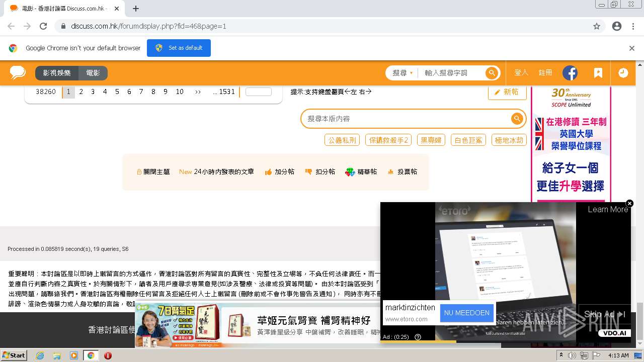Click the video ad progress bar
644x362 pixels.
point(506,342)
